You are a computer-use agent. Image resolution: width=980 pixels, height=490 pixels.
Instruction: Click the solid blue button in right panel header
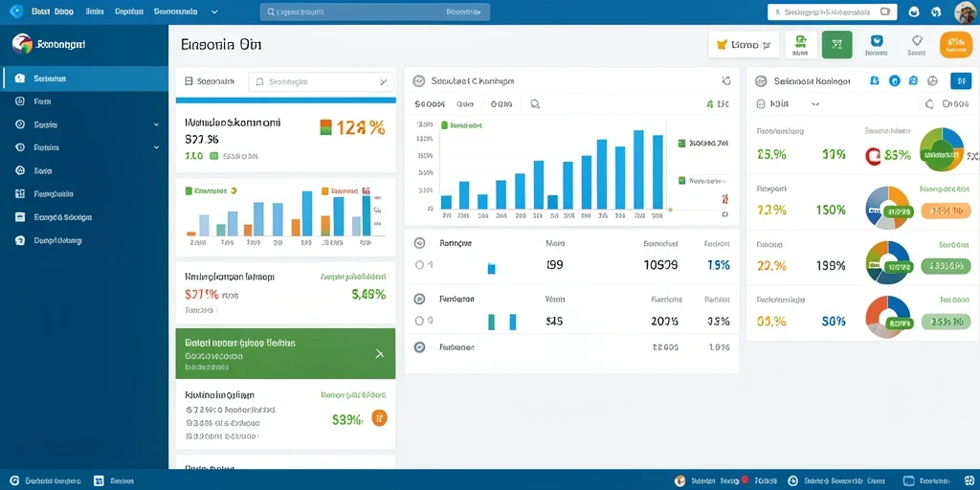tap(961, 80)
